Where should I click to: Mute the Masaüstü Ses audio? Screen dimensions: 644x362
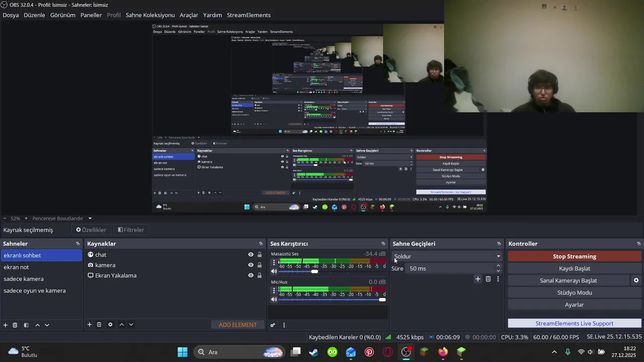pyautogui.click(x=274, y=271)
